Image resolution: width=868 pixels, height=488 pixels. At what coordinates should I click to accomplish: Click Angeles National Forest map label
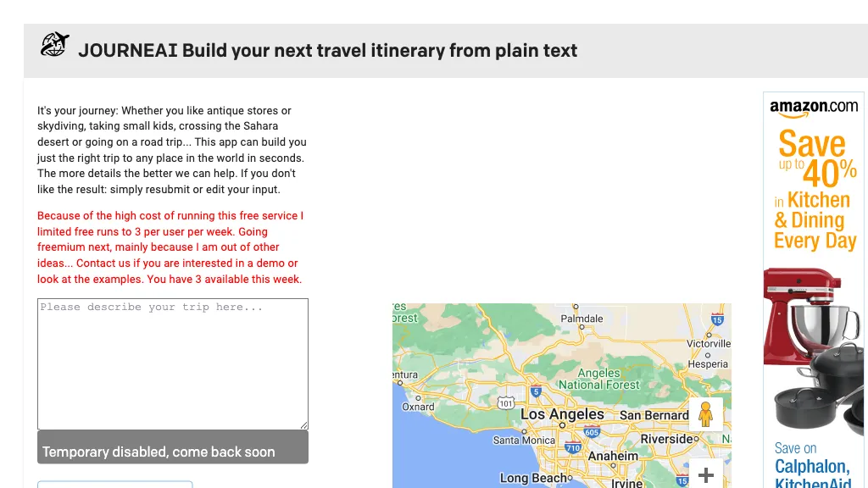click(598, 379)
